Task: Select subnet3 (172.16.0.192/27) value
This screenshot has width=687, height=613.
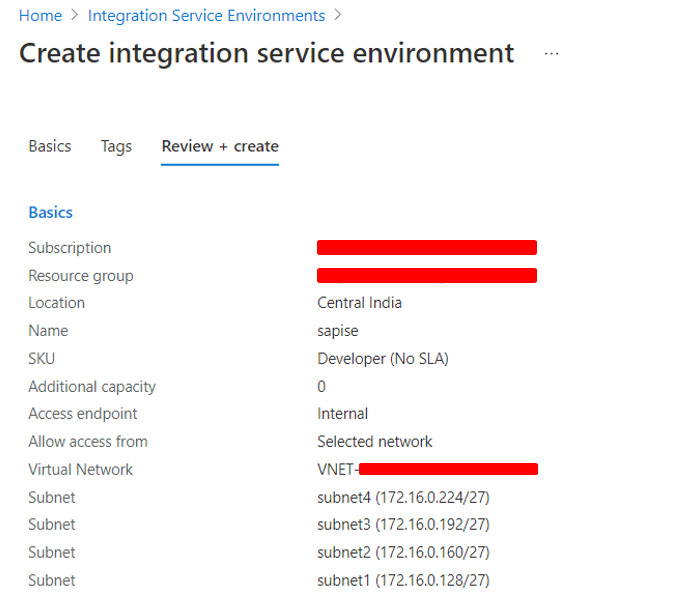Action: [x=403, y=524]
